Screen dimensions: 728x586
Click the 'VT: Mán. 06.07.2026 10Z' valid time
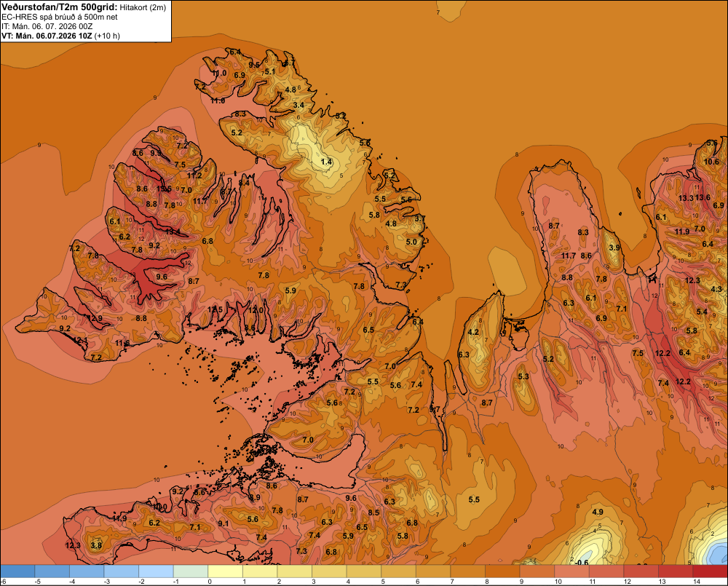pos(47,36)
